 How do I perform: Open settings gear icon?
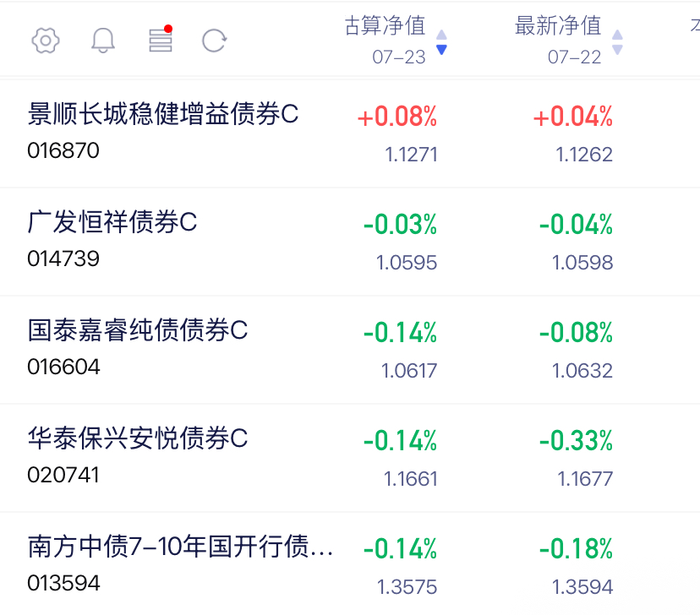point(45,41)
